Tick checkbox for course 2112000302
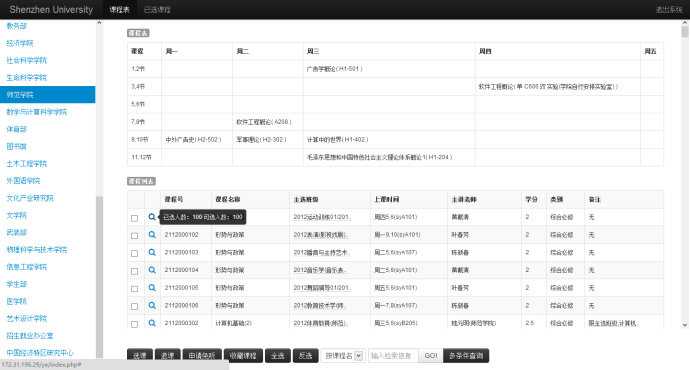Viewport: 690px width, 370px height. [x=134, y=324]
